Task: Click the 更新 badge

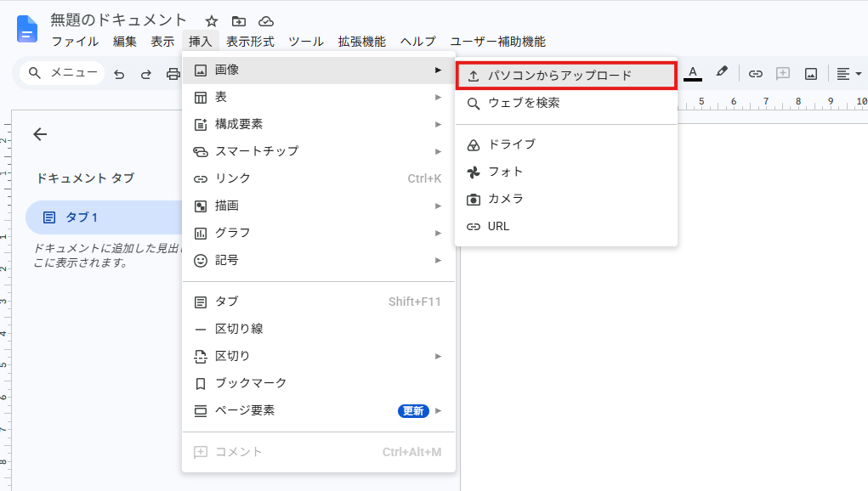Action: 413,411
